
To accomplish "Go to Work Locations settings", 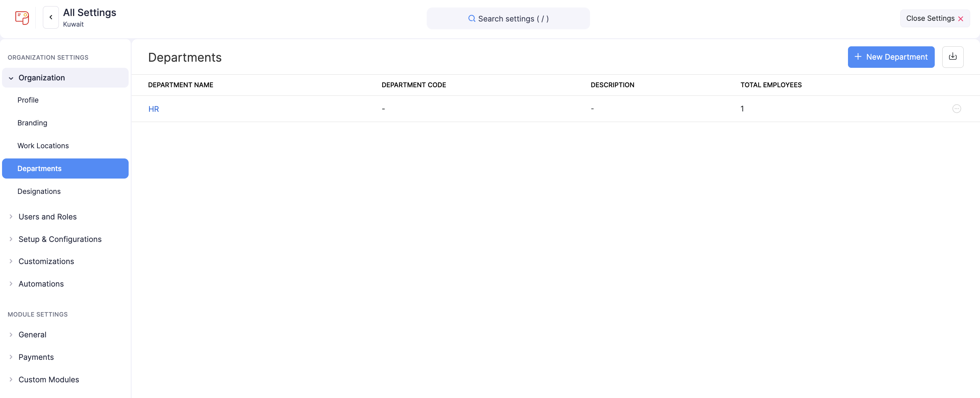I will tap(43, 146).
